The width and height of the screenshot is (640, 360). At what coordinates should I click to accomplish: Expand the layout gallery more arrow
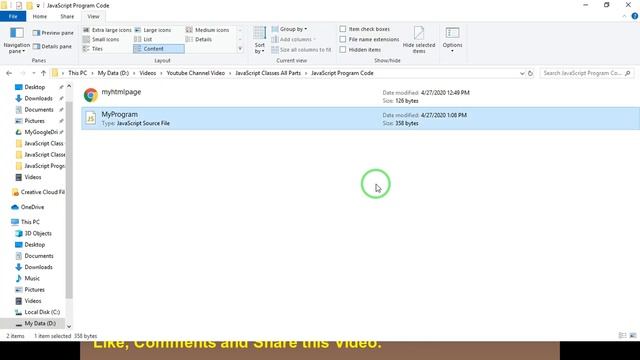240,49
